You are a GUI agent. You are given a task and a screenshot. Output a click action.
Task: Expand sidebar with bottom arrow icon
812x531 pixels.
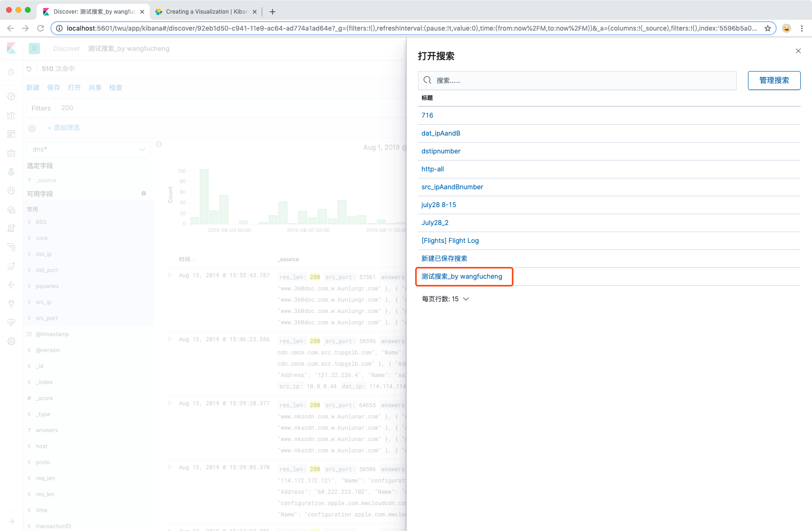(11, 521)
